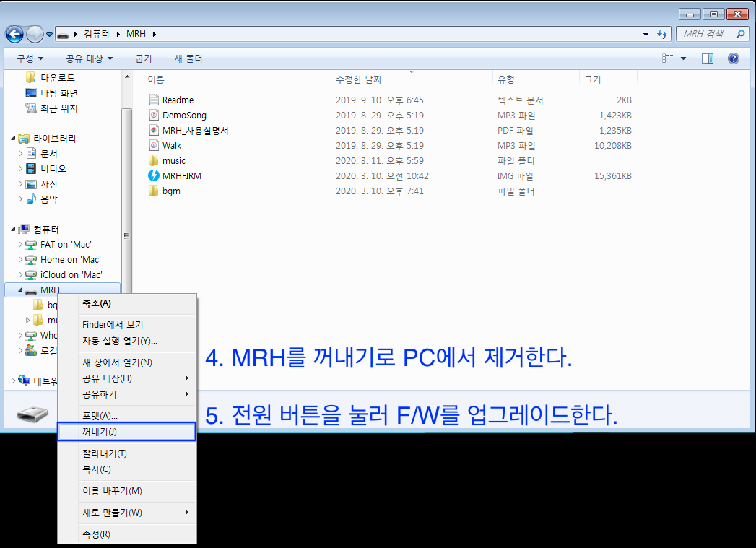The width and height of the screenshot is (756, 548).
Task: Open the view options dropdown arrow
Action: [684, 58]
